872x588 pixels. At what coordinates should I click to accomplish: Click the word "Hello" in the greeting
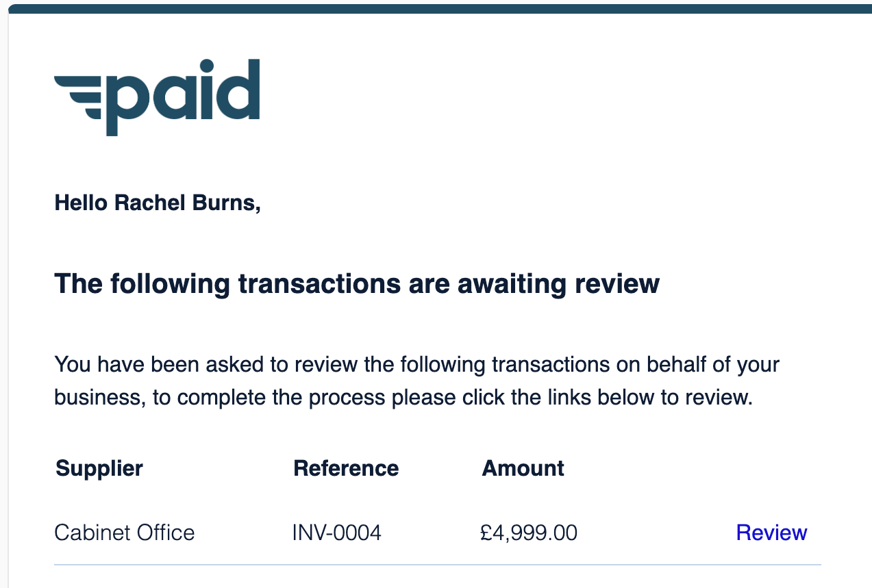point(81,203)
